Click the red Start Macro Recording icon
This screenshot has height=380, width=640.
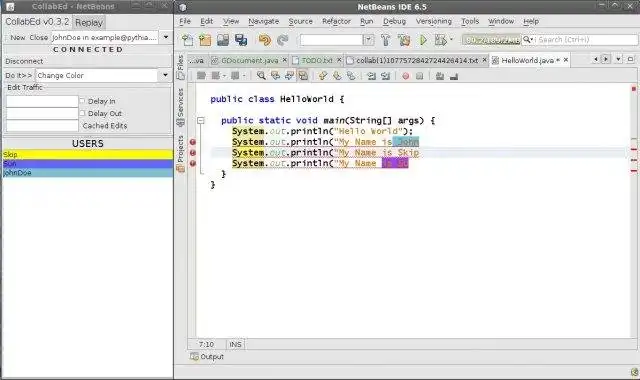(x=405, y=76)
